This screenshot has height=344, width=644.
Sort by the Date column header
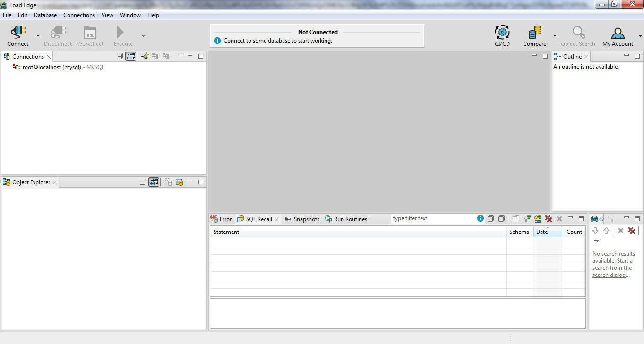[x=548, y=232]
